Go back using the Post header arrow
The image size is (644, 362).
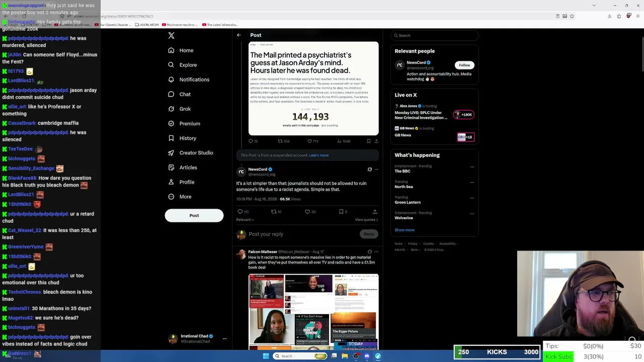239,35
